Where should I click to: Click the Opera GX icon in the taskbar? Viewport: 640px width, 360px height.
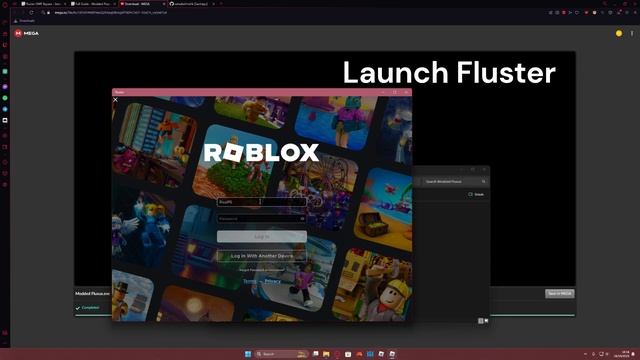coord(337,354)
